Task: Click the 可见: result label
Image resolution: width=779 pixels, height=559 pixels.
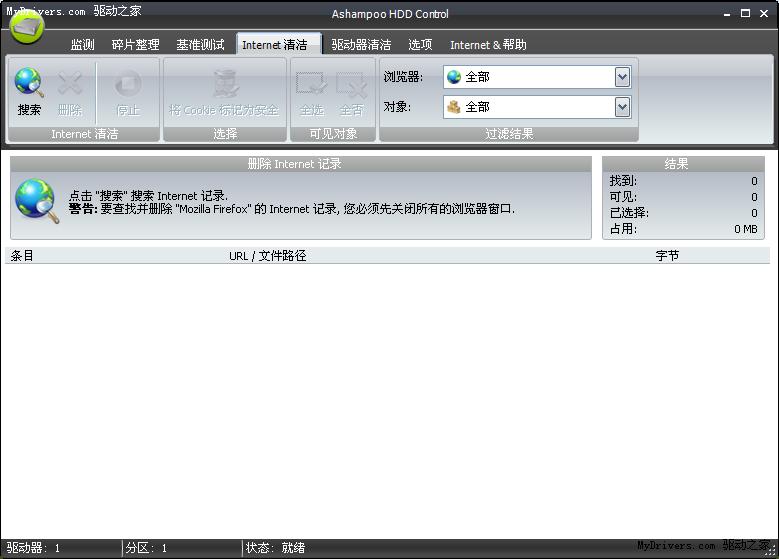Action: point(623,197)
